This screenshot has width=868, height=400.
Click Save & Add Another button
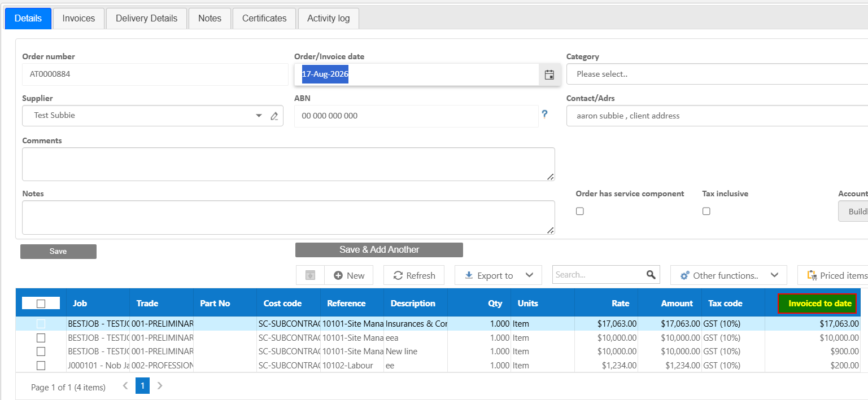[379, 249]
